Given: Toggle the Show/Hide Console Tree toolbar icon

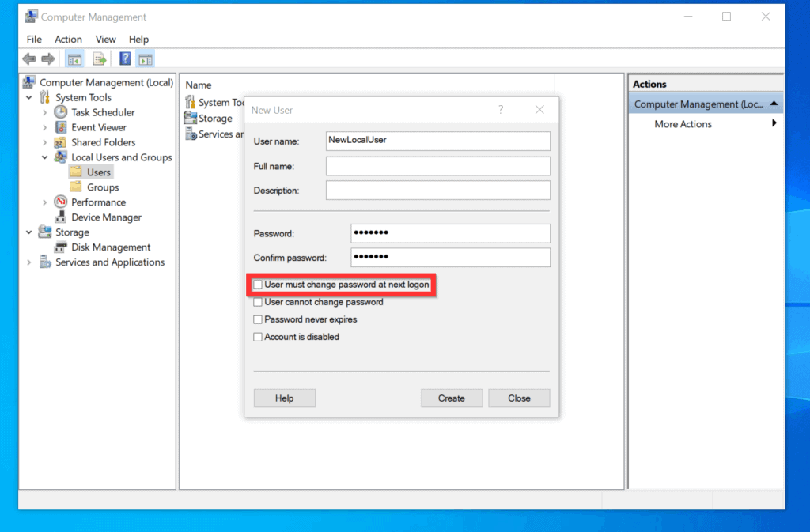Looking at the screenshot, I should click(74, 59).
